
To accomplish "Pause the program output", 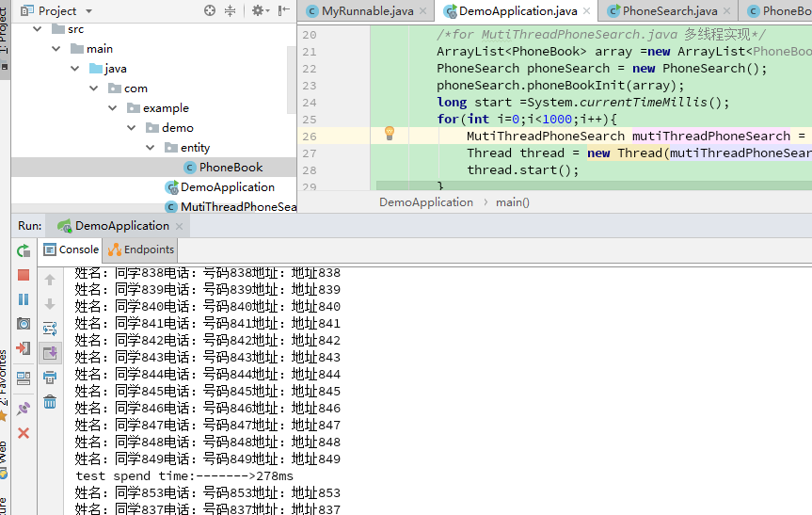I will (24, 299).
